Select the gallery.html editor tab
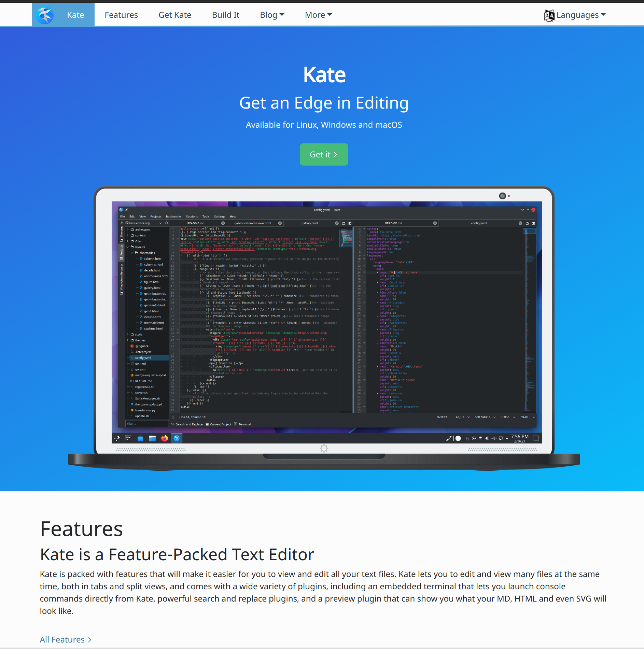This screenshot has height=649, width=644. [x=309, y=223]
